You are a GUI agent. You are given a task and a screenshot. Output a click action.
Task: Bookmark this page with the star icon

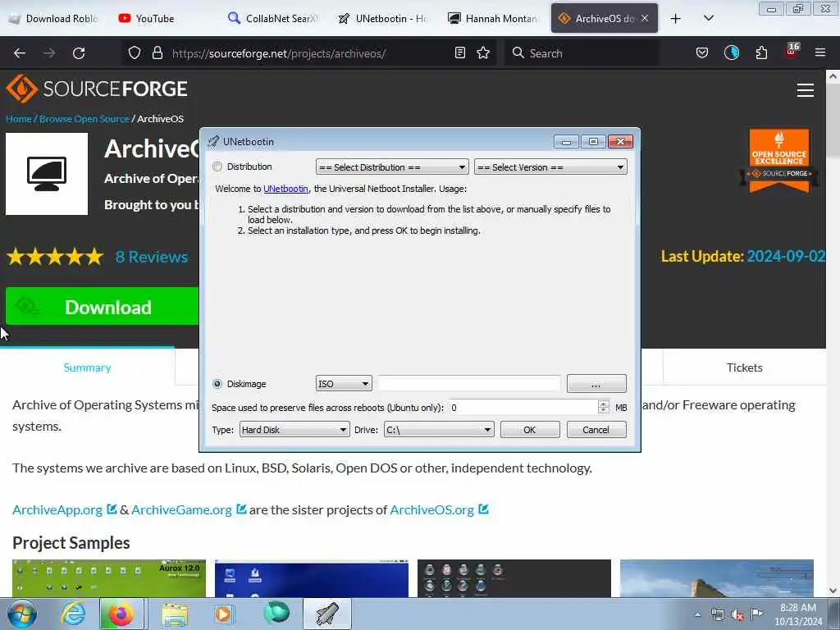tap(483, 52)
